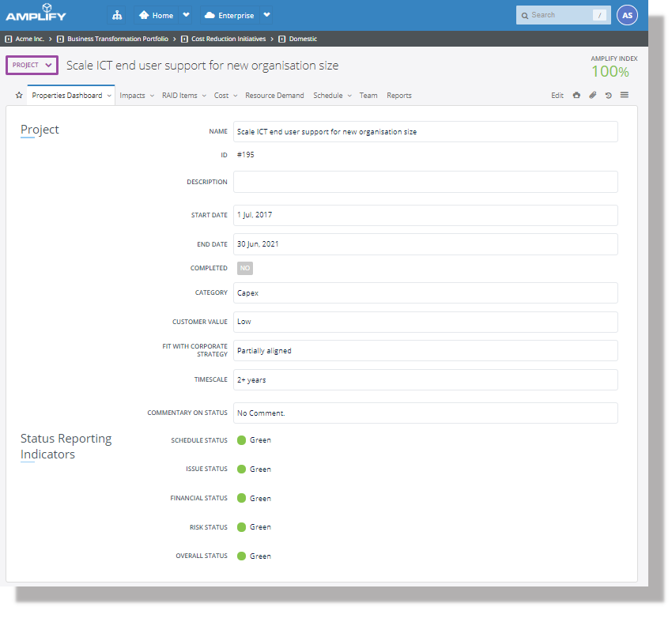The height and width of the screenshot is (626, 672).
Task: Open the RAID Items tab menu
Action: coord(183,96)
